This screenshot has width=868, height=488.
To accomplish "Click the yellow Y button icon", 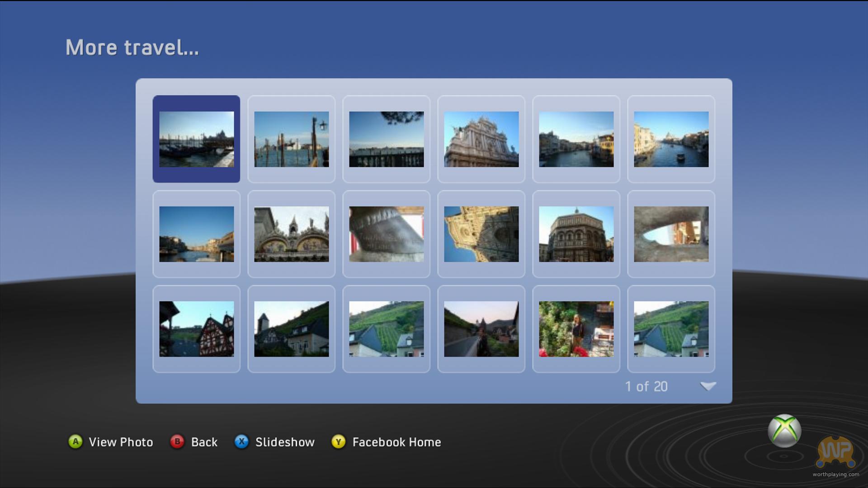I will [339, 441].
